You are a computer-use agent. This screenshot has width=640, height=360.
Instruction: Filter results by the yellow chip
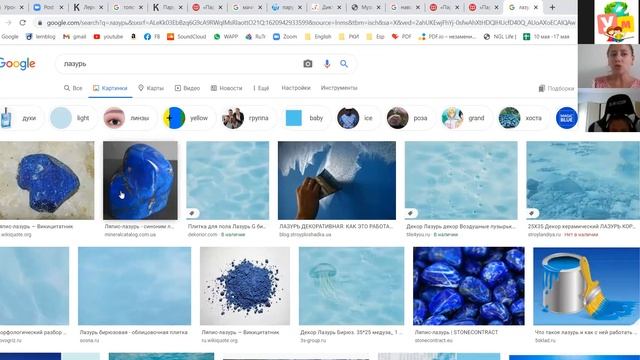tap(189, 118)
